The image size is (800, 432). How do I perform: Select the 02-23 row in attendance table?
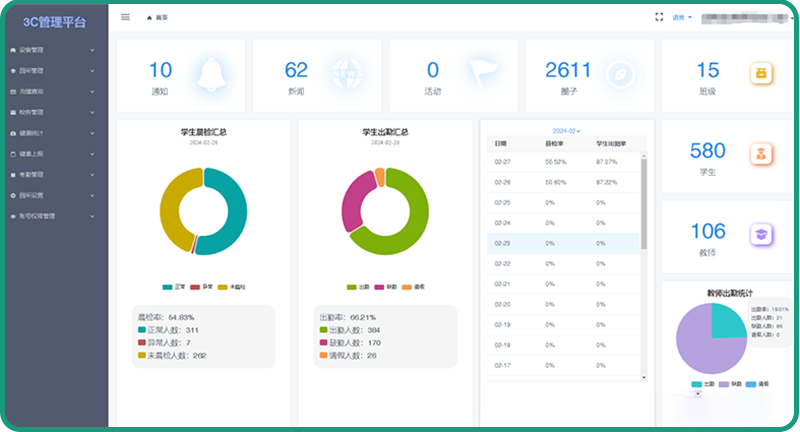click(565, 242)
